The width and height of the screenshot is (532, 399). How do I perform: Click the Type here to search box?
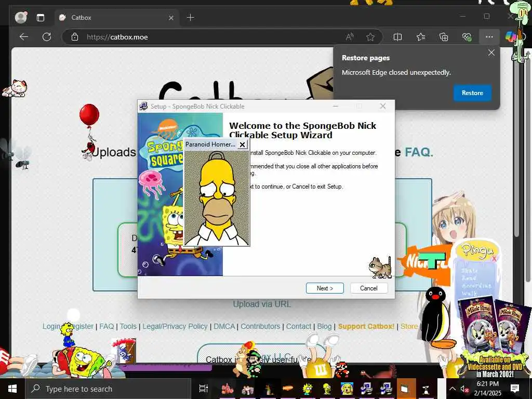click(x=108, y=389)
